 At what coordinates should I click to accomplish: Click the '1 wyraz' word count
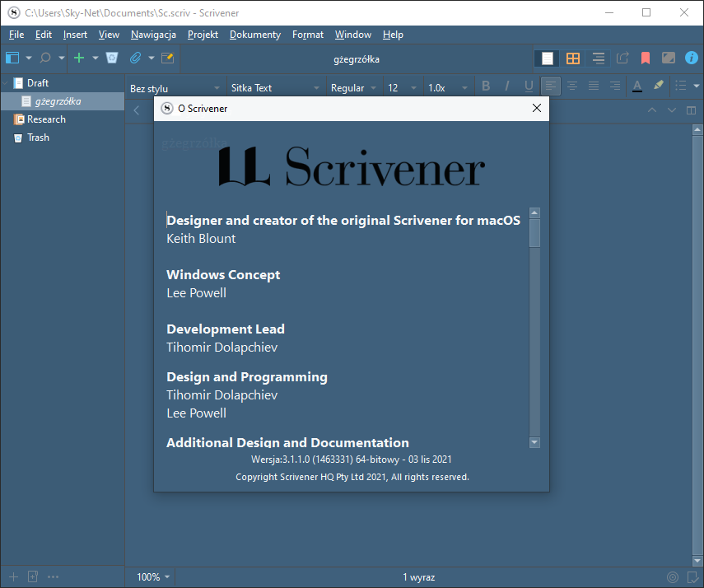click(x=418, y=577)
